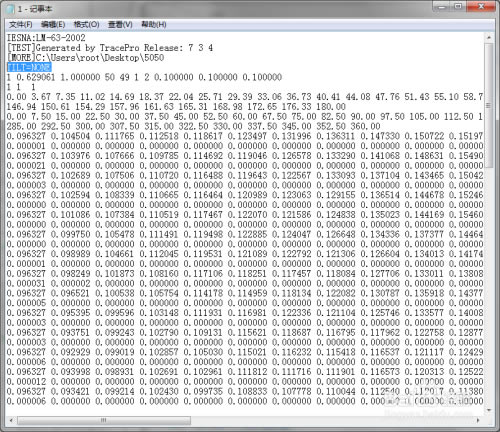Click the horizontal scrollbar thumb
Image resolution: width=500 pixels, height=432 pixels.
[x=104, y=421]
